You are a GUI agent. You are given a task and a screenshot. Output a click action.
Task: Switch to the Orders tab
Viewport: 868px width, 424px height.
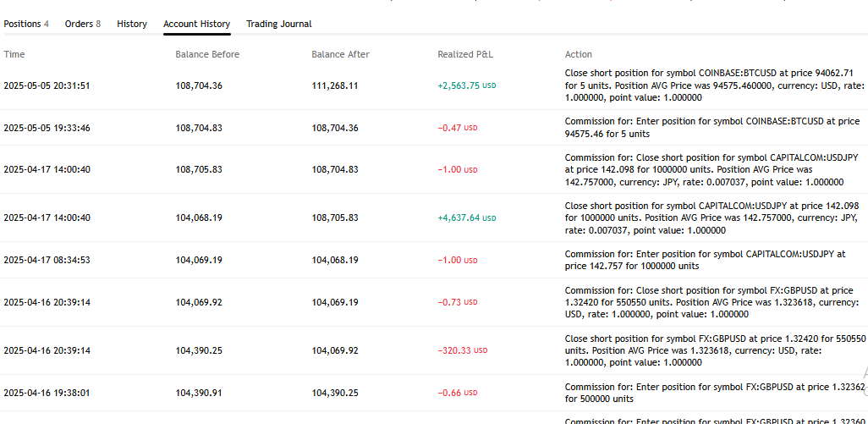click(x=82, y=24)
